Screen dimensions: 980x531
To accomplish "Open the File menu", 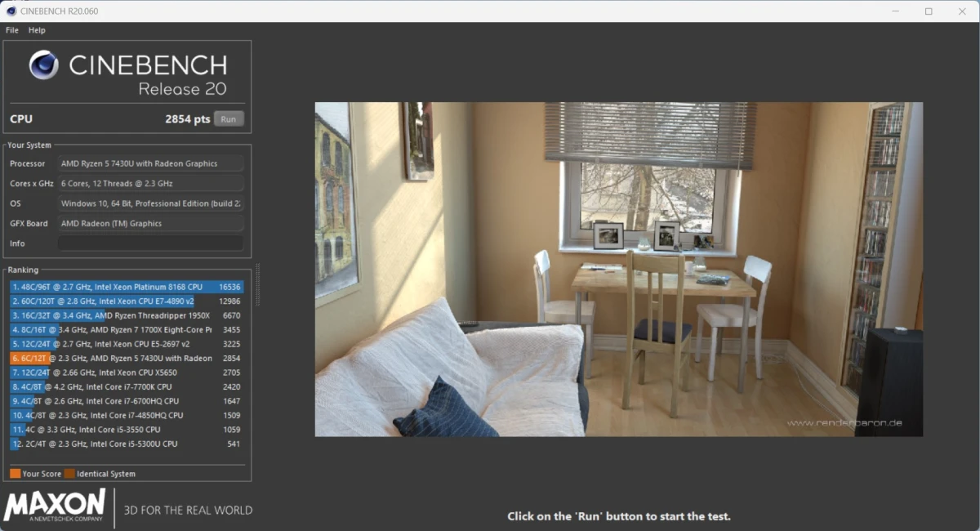I will coord(12,30).
